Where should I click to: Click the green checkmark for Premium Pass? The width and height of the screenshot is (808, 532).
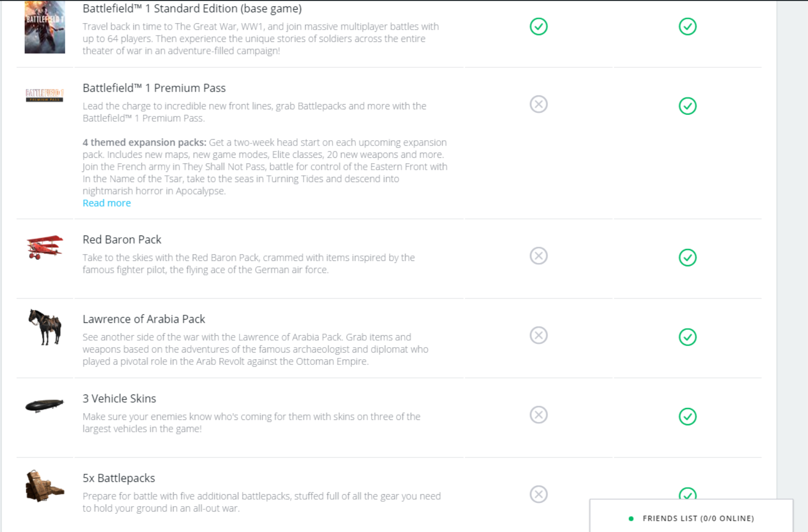pyautogui.click(x=687, y=106)
